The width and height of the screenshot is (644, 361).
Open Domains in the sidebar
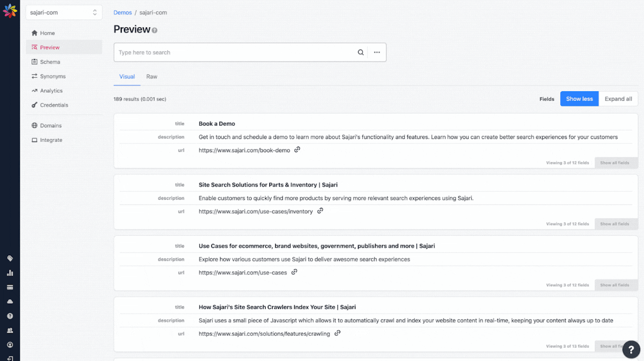pos(64,126)
